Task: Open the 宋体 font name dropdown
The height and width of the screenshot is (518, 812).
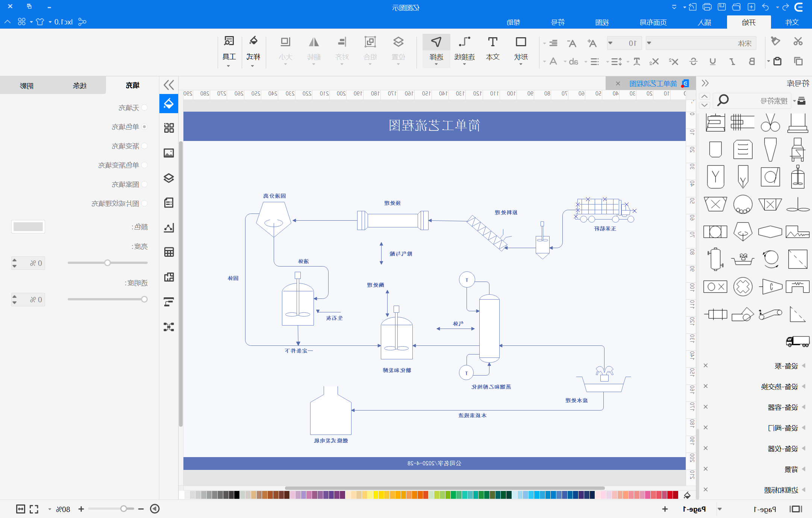Action: [649, 43]
